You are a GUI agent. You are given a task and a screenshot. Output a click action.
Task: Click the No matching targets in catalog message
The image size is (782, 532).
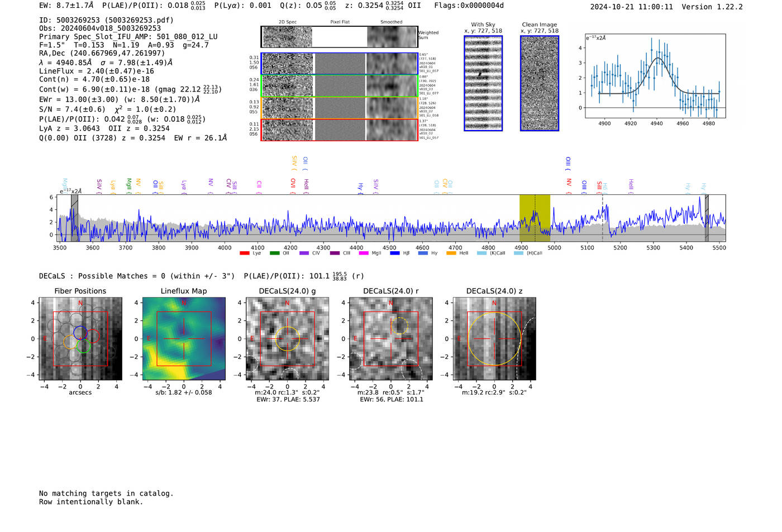106,493
